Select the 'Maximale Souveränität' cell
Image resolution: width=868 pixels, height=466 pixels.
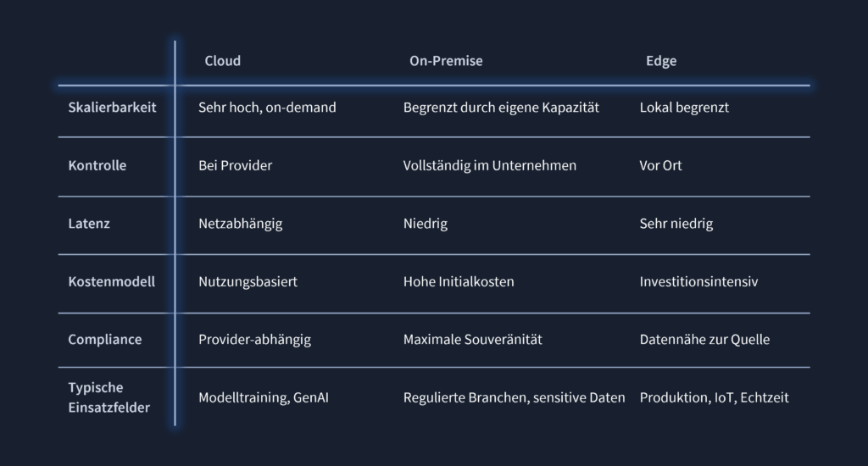472,339
